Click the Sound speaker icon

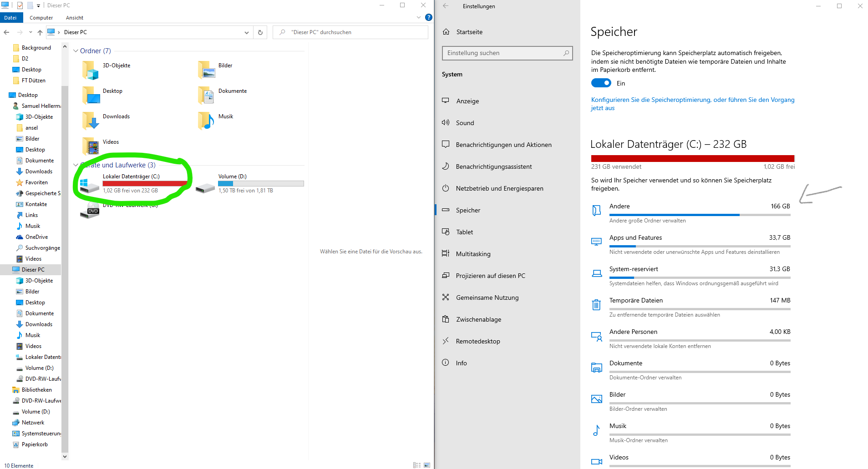point(446,122)
